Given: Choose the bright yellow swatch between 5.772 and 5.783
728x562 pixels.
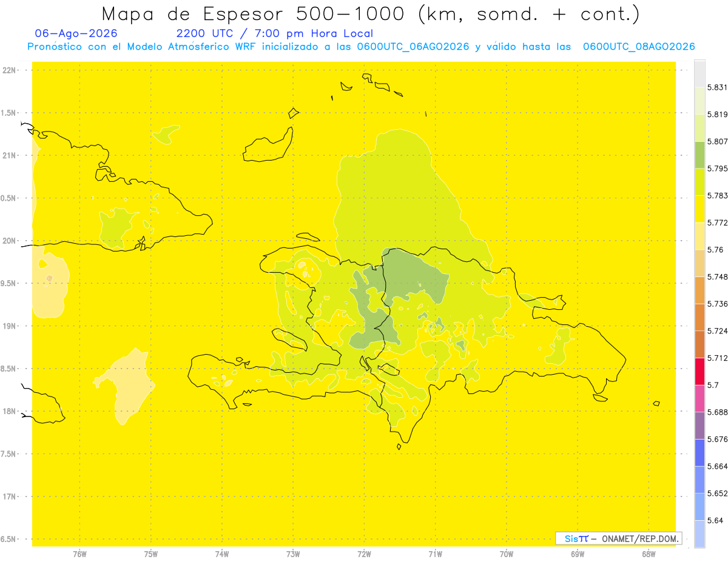Looking at the screenshot, I should pos(699,209).
